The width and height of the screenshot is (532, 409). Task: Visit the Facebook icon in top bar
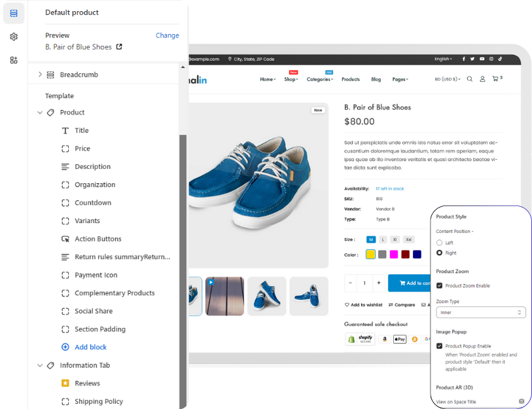tap(464, 59)
